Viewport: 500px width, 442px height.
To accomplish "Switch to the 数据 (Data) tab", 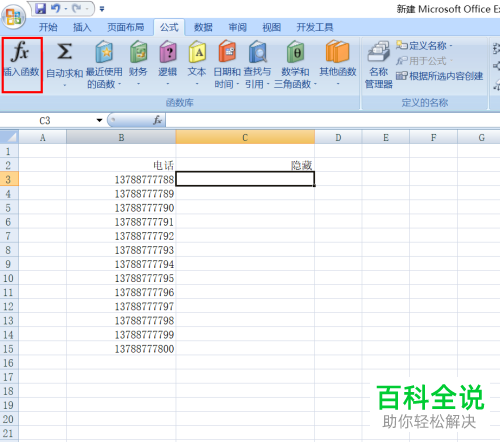I will (203, 27).
